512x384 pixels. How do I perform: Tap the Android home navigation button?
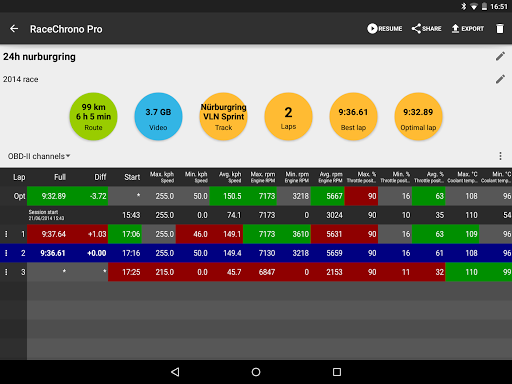[x=256, y=372]
